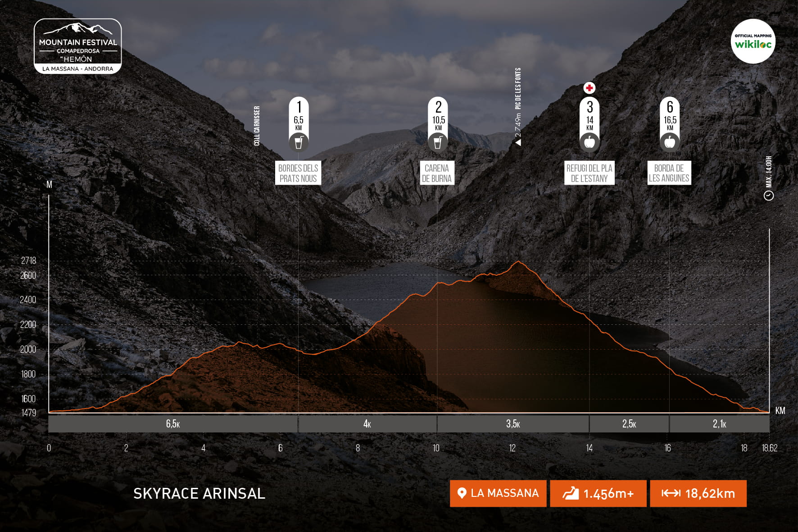Click the location pin in La Massana badge
This screenshot has width=798, height=532.
point(461,493)
